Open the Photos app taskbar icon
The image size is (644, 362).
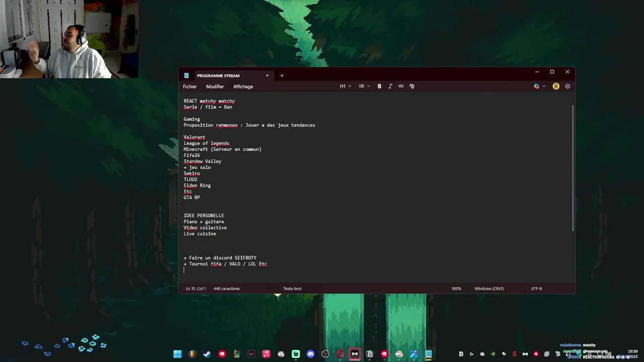click(x=414, y=354)
